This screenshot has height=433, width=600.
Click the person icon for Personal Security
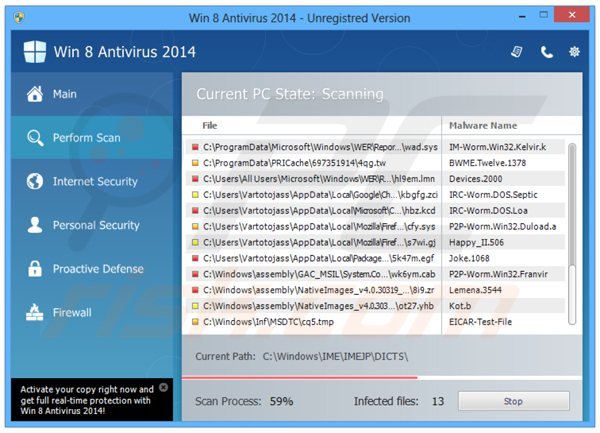(x=35, y=225)
